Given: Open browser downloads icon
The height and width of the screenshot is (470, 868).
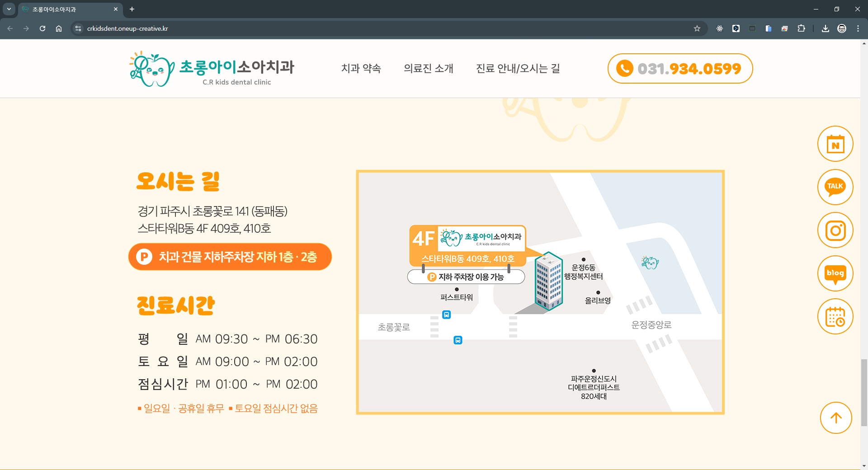Looking at the screenshot, I should click(x=825, y=28).
